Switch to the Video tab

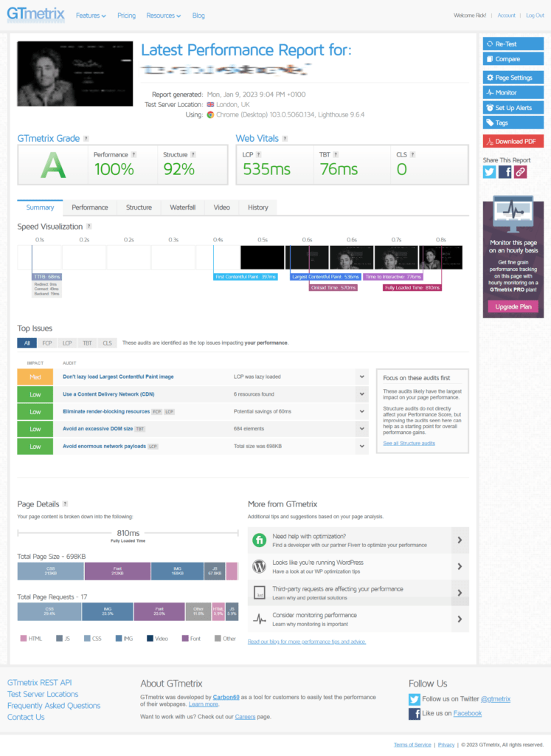click(x=221, y=207)
